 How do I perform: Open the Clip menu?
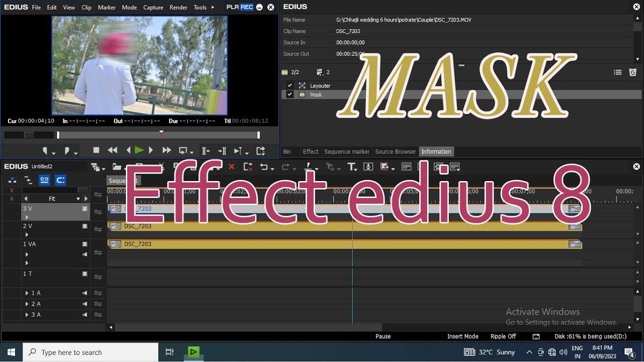coord(87,8)
